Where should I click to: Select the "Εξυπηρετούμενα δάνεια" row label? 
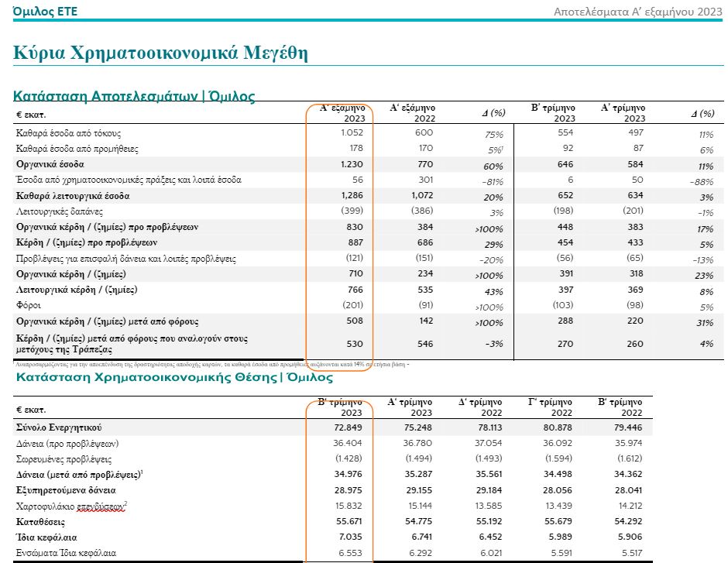67,490
